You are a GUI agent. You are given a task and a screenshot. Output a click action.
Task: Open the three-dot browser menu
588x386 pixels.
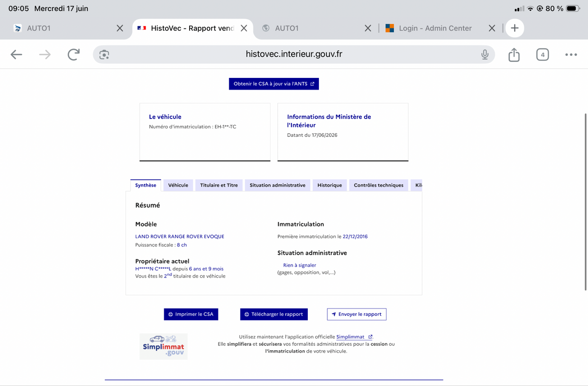pyautogui.click(x=571, y=54)
